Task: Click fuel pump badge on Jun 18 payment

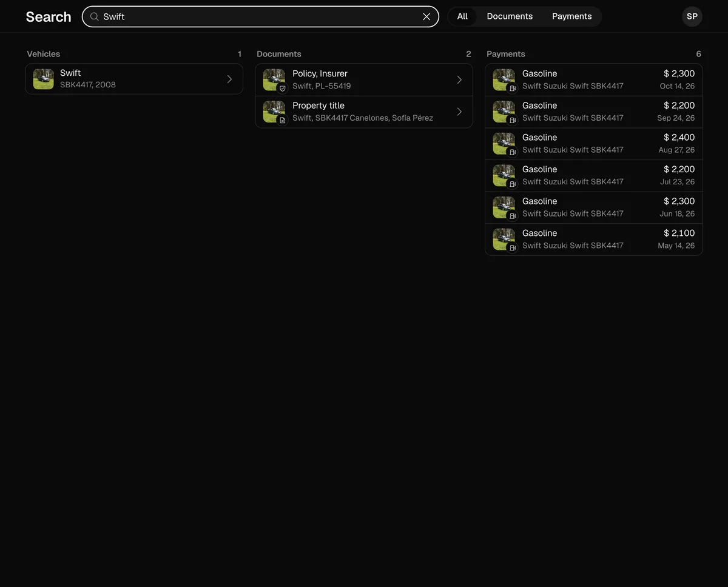Action: pyautogui.click(x=512, y=216)
